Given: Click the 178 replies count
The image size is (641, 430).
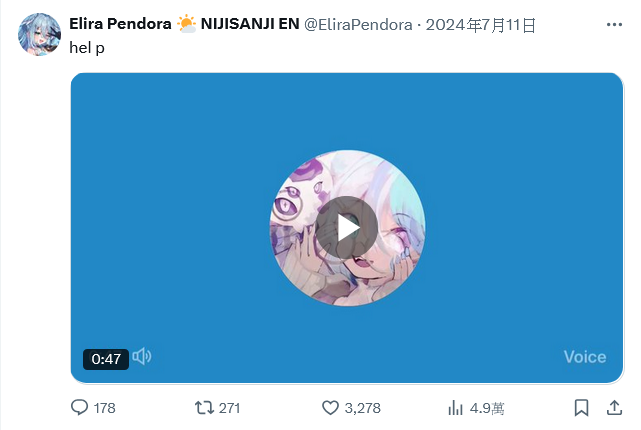Looking at the screenshot, I should point(105,408).
